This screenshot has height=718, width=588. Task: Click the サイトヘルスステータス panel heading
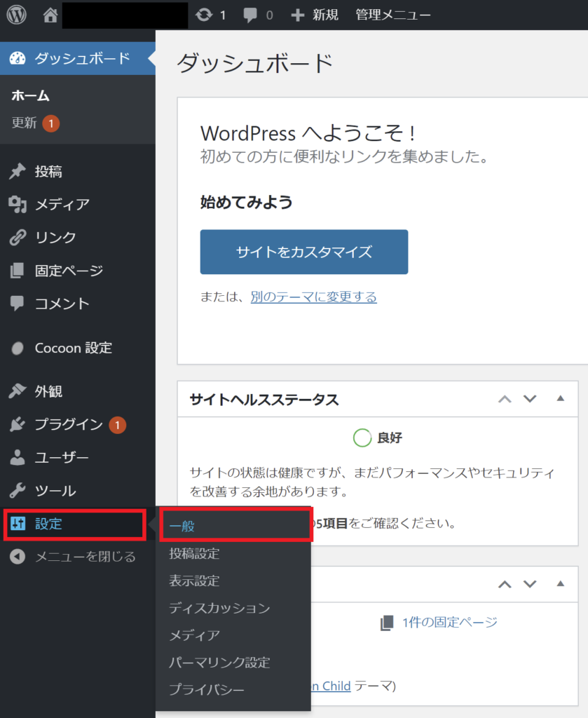pos(264,399)
